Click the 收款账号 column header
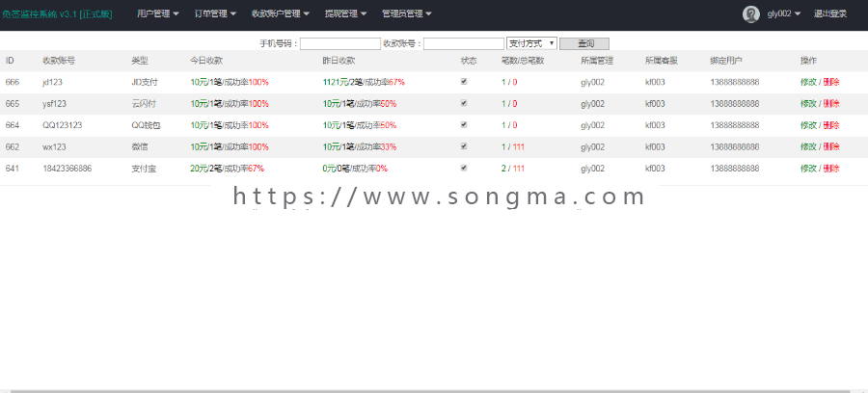 point(59,61)
